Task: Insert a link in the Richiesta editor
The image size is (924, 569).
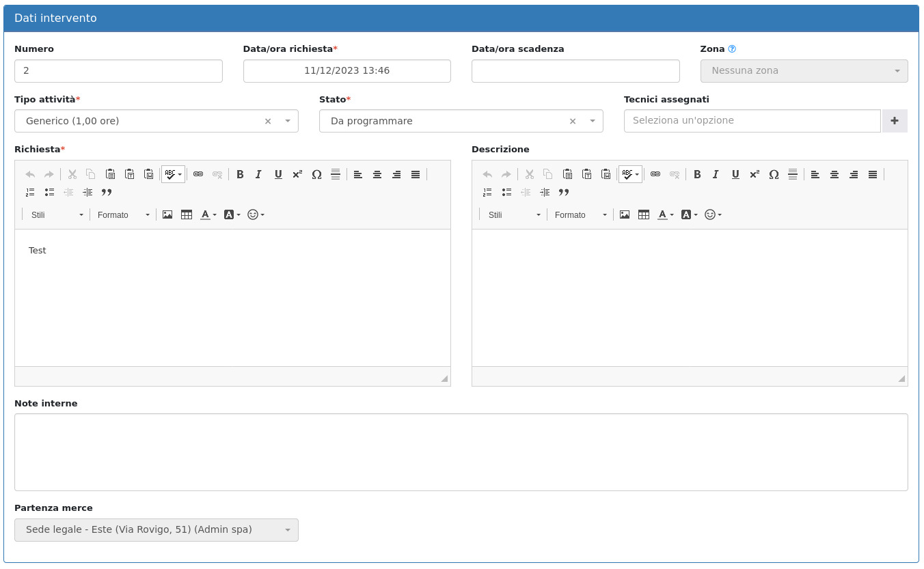Action: pyautogui.click(x=198, y=174)
